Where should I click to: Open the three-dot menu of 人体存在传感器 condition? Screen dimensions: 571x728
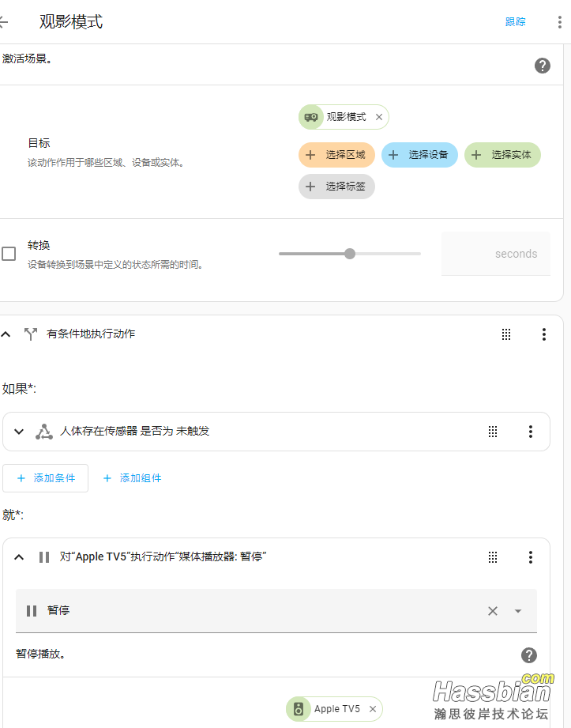click(x=530, y=432)
